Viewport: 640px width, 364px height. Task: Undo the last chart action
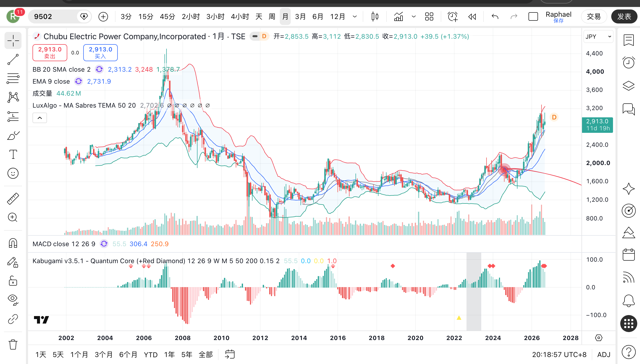(495, 17)
